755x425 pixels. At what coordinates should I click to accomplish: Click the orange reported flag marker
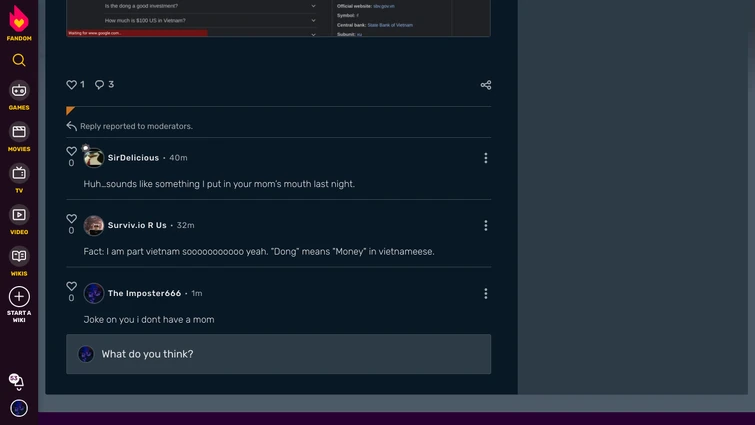pos(70,111)
